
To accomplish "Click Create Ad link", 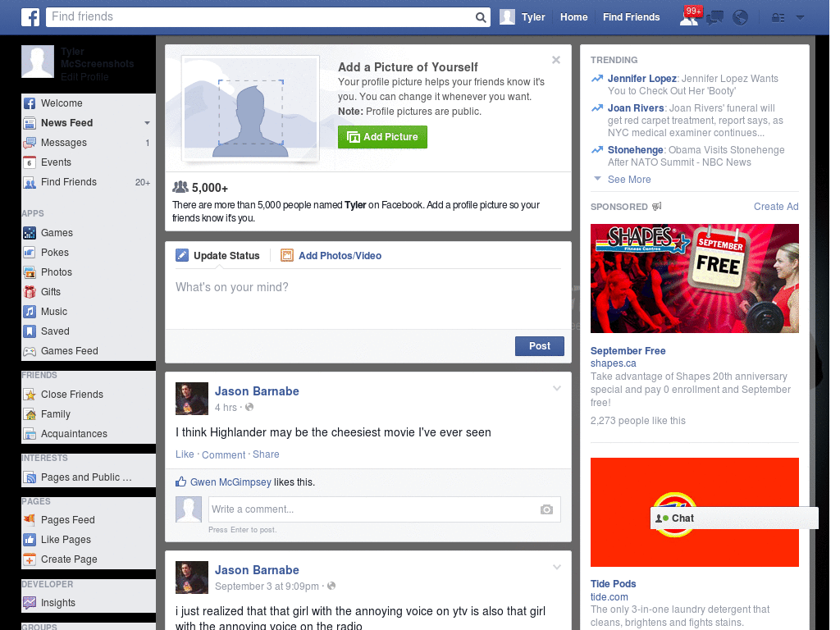I will coord(776,207).
